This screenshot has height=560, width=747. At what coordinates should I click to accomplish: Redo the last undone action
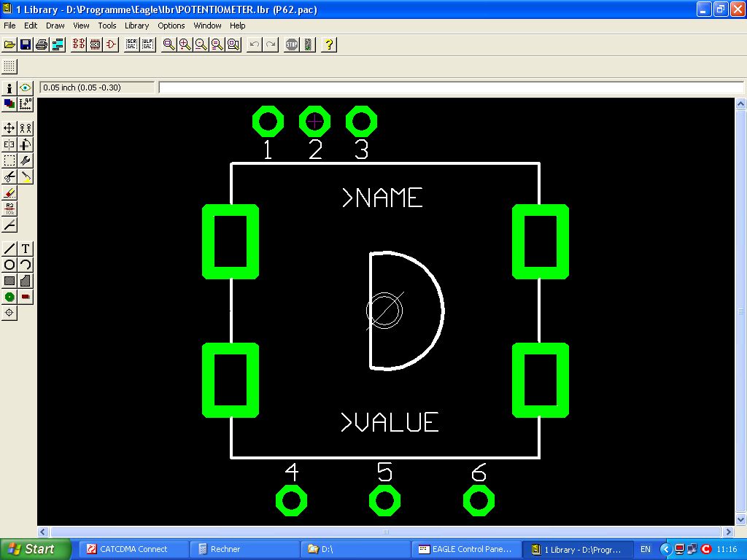pyautogui.click(x=271, y=44)
